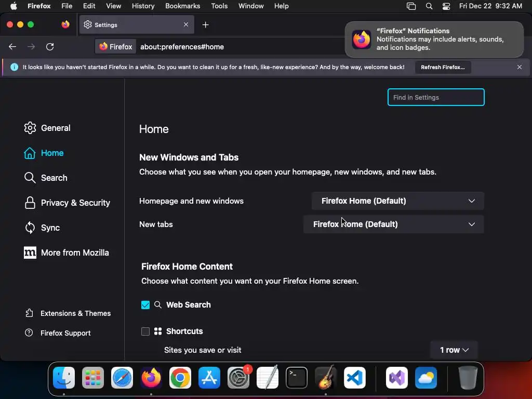Click the Firefox menu bar item

point(39,6)
